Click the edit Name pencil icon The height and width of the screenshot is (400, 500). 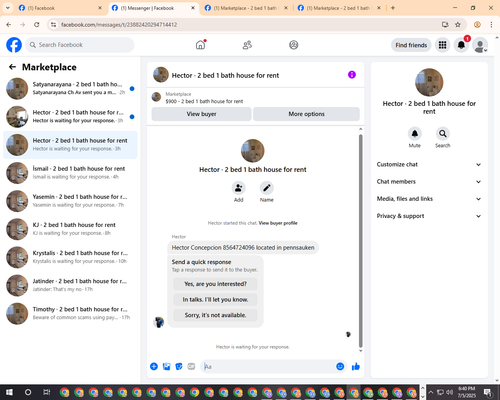point(267,188)
